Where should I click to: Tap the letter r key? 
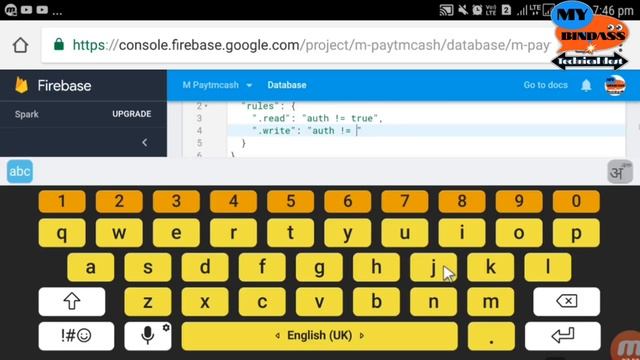[x=233, y=233]
